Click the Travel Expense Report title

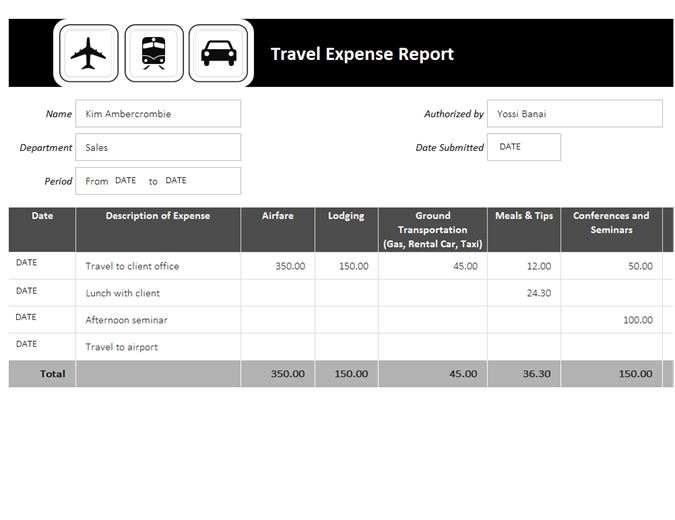(x=362, y=54)
